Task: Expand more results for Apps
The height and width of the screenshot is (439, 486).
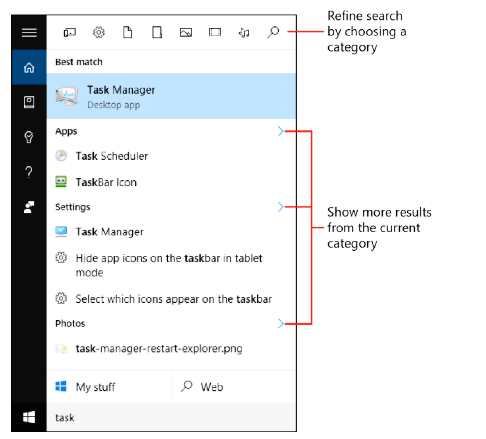Action: 281,131
